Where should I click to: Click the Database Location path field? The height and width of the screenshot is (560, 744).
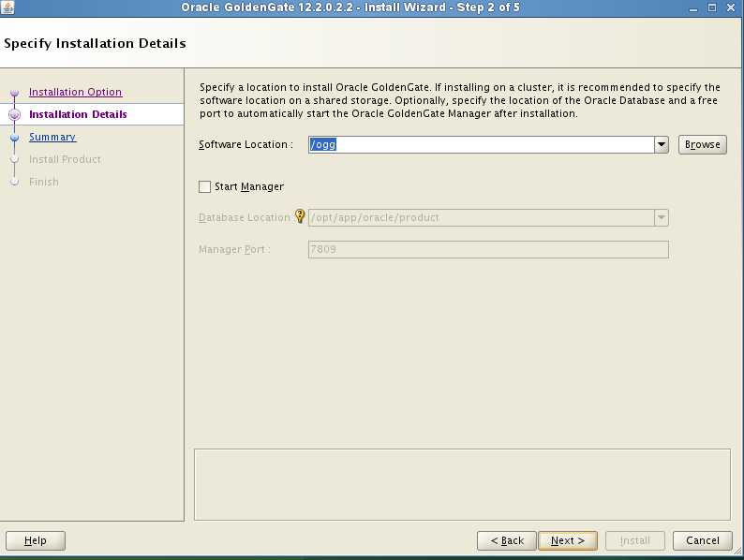click(x=481, y=217)
